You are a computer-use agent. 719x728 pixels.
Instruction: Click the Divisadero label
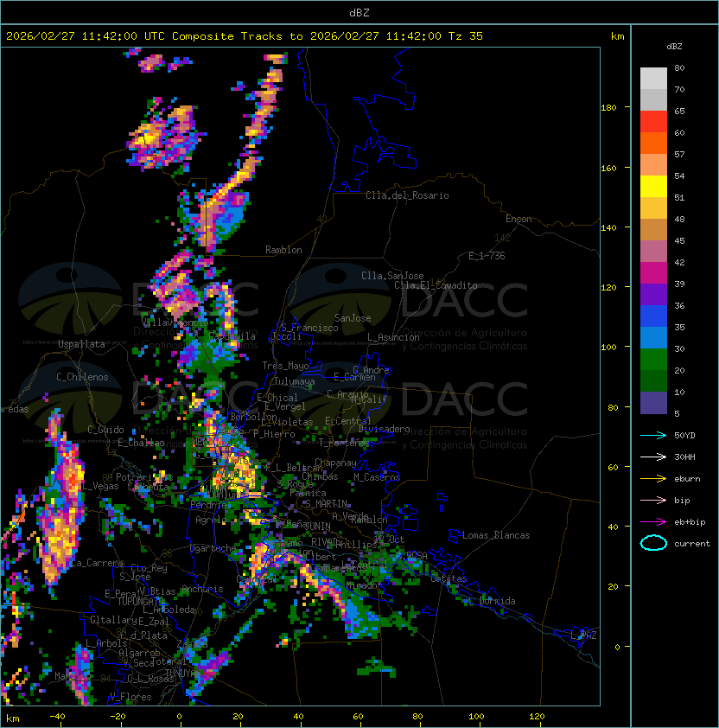point(384,429)
